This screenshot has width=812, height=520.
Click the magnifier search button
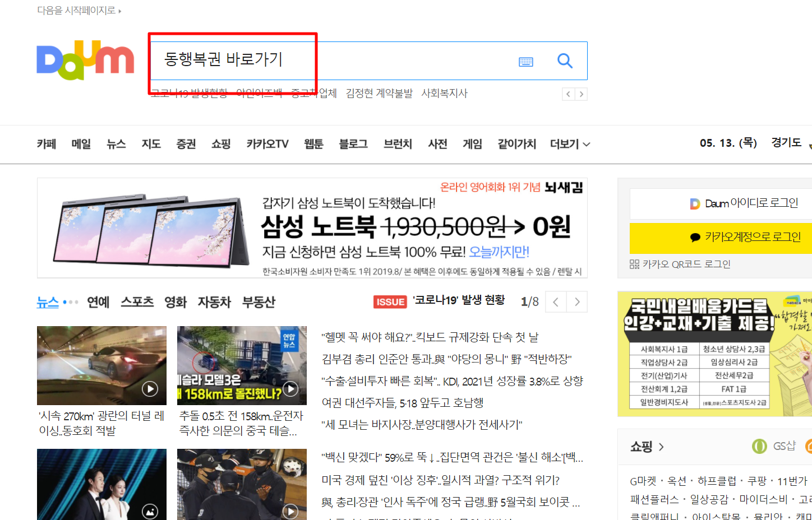(565, 61)
